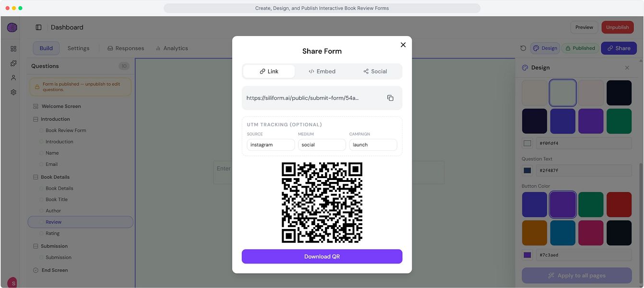The height and width of the screenshot is (288, 644).
Task: Edit the UTM Source field
Action: (x=271, y=144)
